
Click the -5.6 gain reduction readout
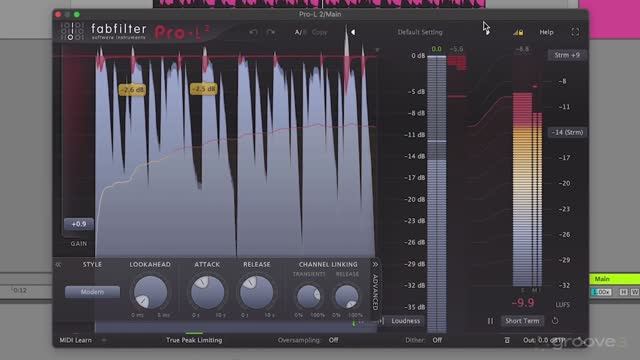point(456,49)
